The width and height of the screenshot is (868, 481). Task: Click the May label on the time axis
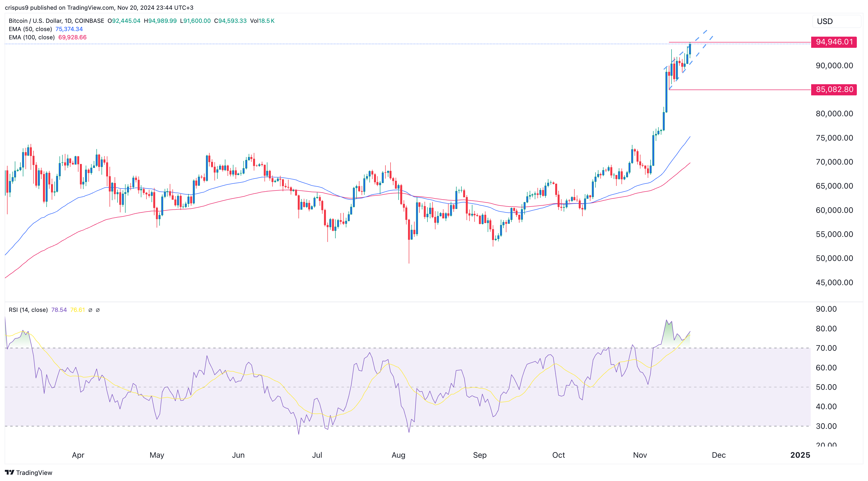[x=157, y=456]
